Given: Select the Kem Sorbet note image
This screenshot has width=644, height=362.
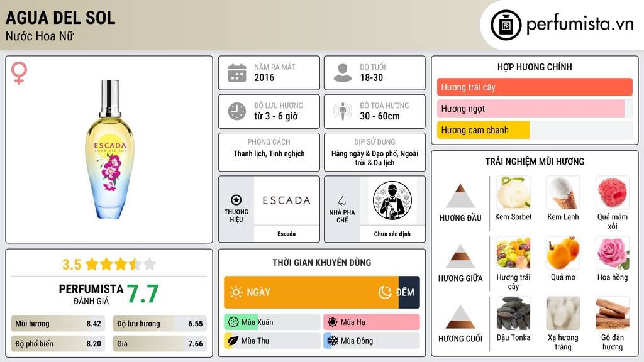Looking at the screenshot, I should (x=513, y=192).
